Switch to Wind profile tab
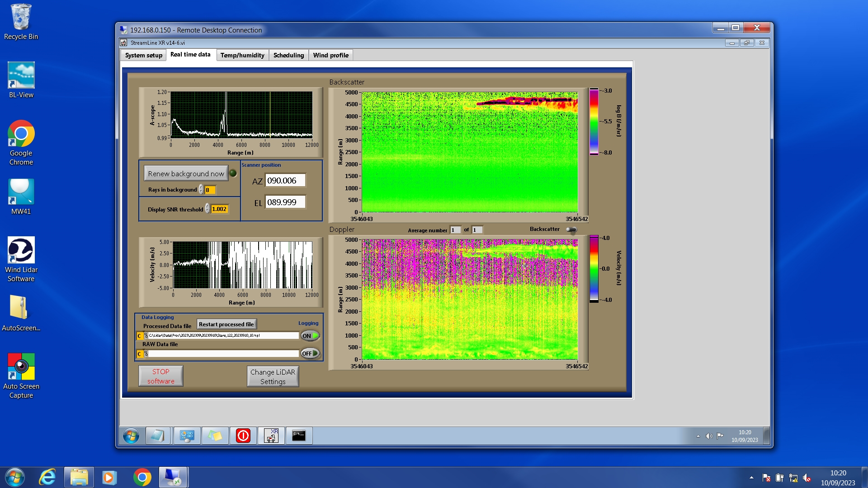868x488 pixels. 330,55
